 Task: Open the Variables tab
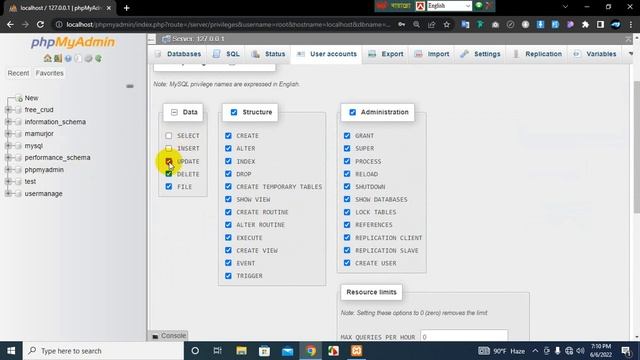coord(595,54)
